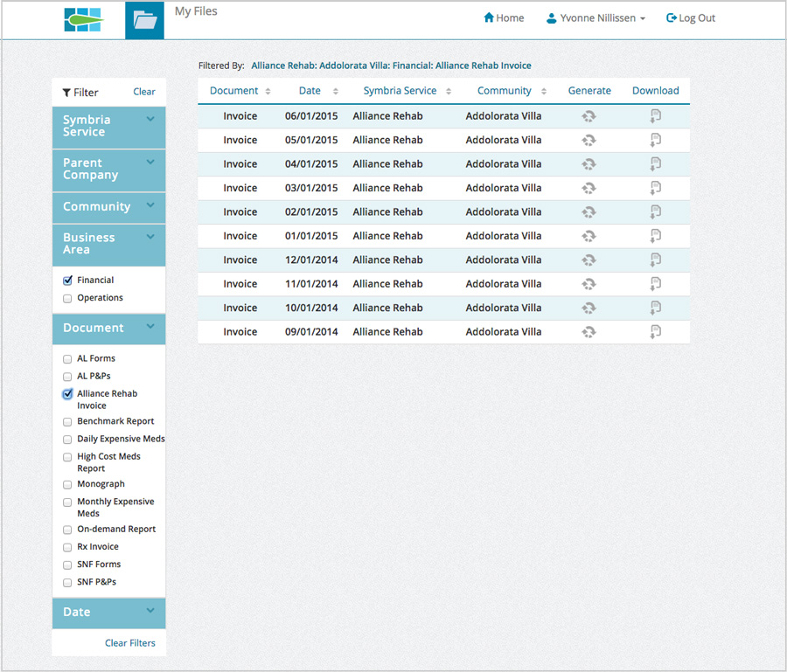The width and height of the screenshot is (787, 672).
Task: Uncheck the Financial filter
Action: coord(67,280)
